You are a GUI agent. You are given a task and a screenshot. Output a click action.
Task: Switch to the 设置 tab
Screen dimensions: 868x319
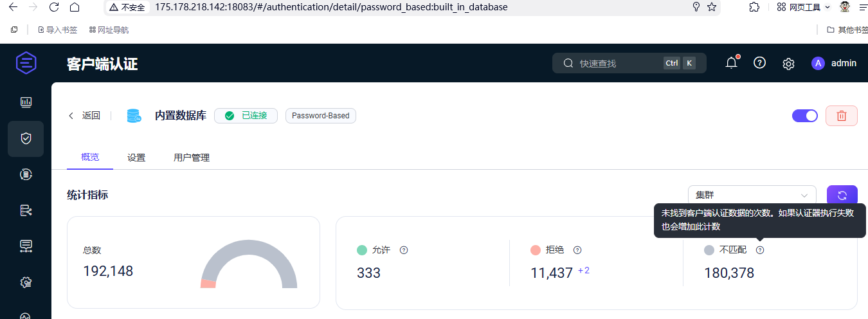[x=136, y=158]
